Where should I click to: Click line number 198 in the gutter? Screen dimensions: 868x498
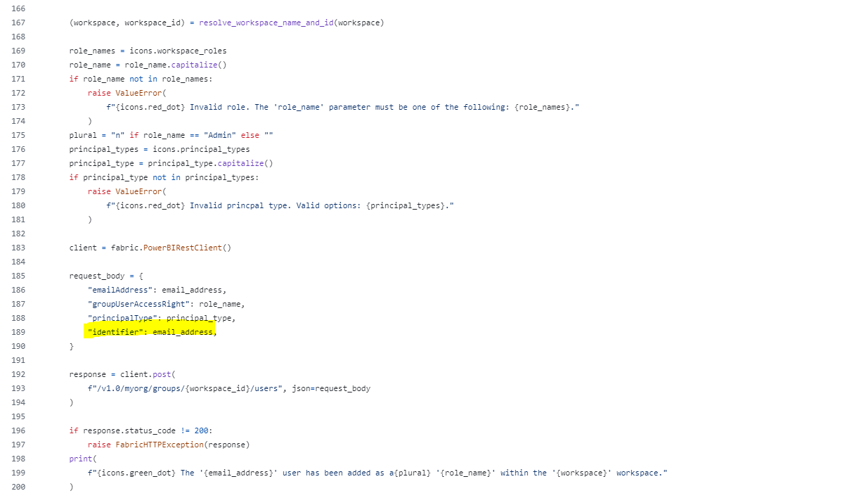click(x=18, y=459)
